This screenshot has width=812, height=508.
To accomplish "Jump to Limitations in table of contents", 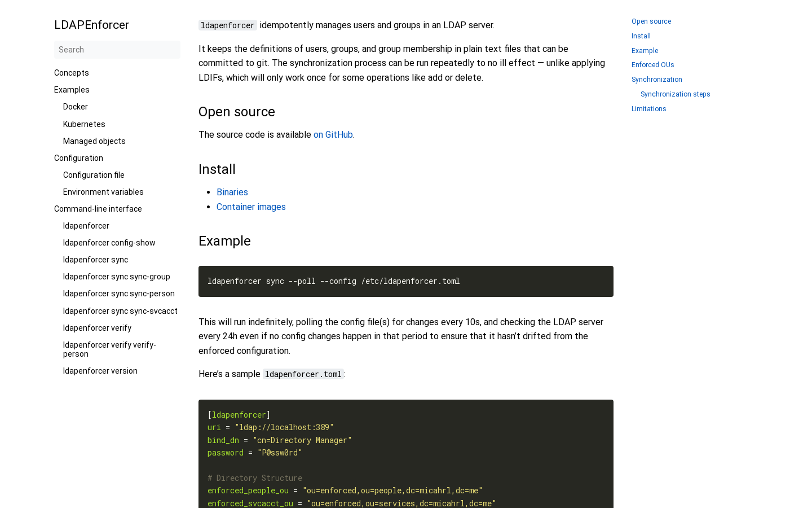I will (649, 109).
